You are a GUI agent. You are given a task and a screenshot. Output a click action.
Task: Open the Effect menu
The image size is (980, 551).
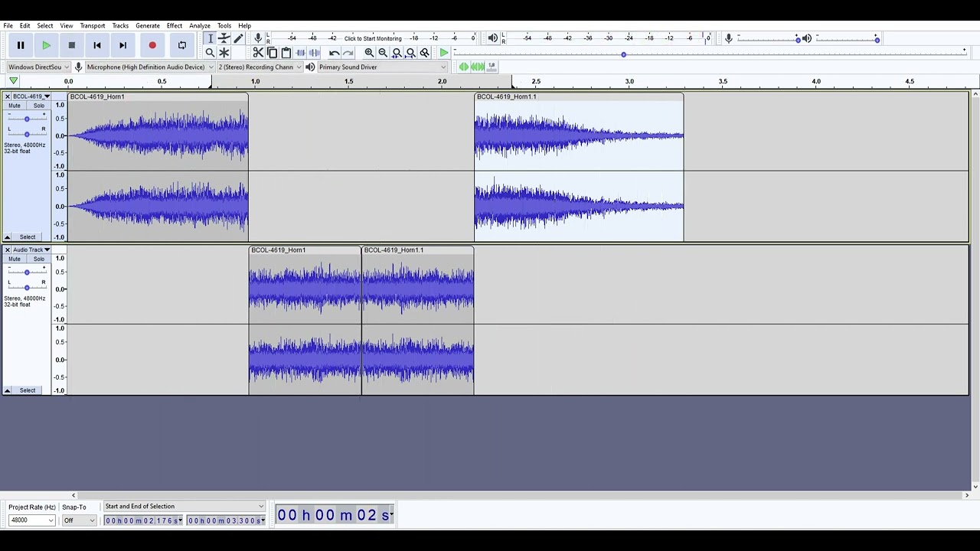click(175, 25)
